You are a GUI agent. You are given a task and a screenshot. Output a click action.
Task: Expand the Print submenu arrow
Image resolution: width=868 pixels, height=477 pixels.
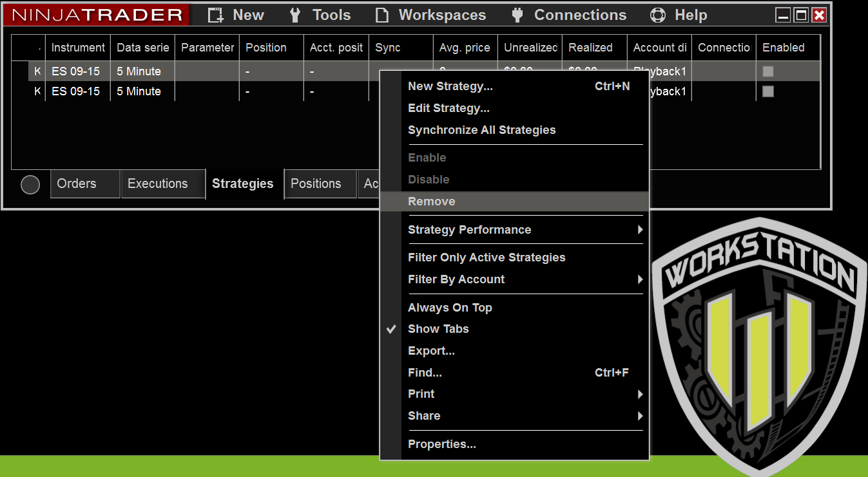[640, 394]
